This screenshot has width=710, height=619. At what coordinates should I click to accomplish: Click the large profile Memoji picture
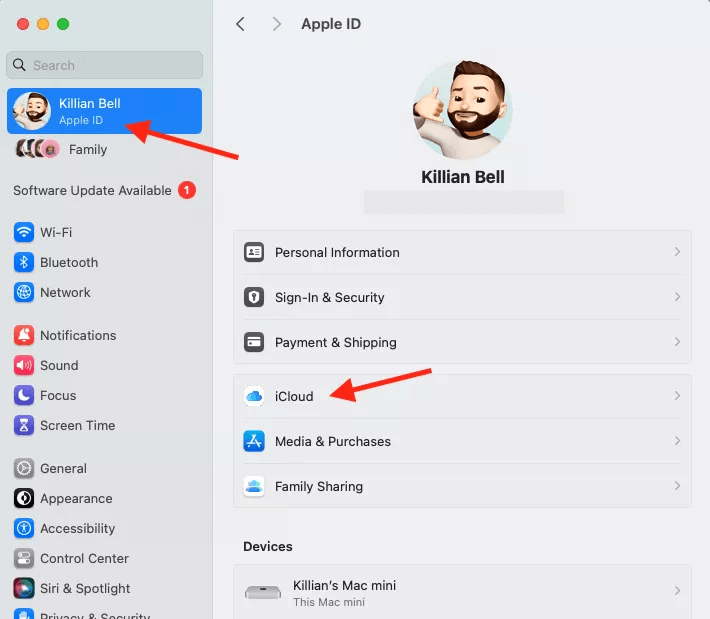pyautogui.click(x=462, y=110)
